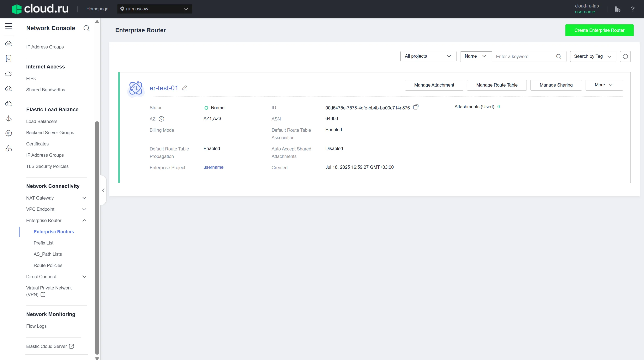Open EIPs menu item
This screenshot has width=644, height=360.
click(31, 78)
